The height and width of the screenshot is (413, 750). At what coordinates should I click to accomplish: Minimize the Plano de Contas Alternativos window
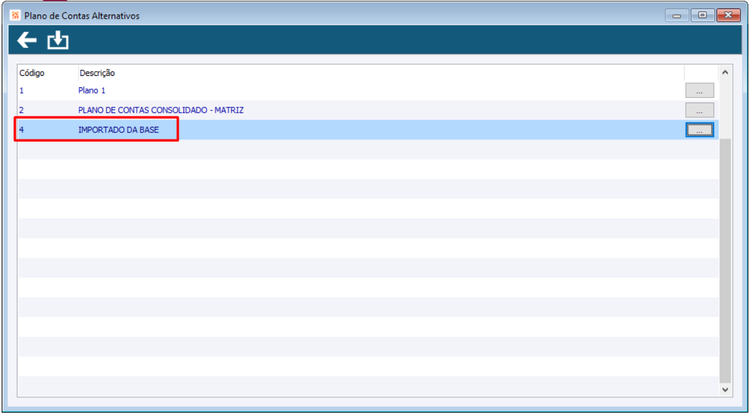click(x=677, y=15)
